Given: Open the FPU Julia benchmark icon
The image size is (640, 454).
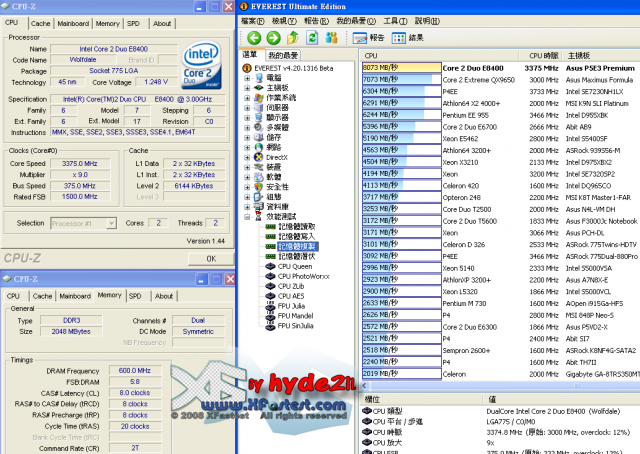Looking at the screenshot, I should pos(270,306).
